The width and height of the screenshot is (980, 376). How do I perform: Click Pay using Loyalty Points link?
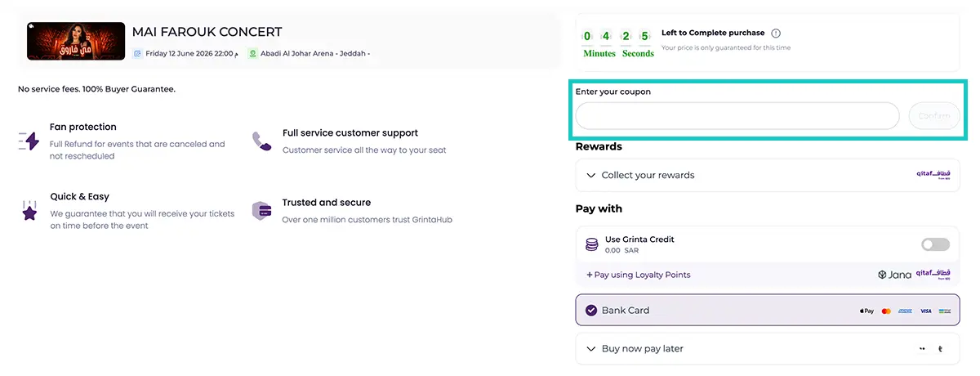(x=639, y=275)
